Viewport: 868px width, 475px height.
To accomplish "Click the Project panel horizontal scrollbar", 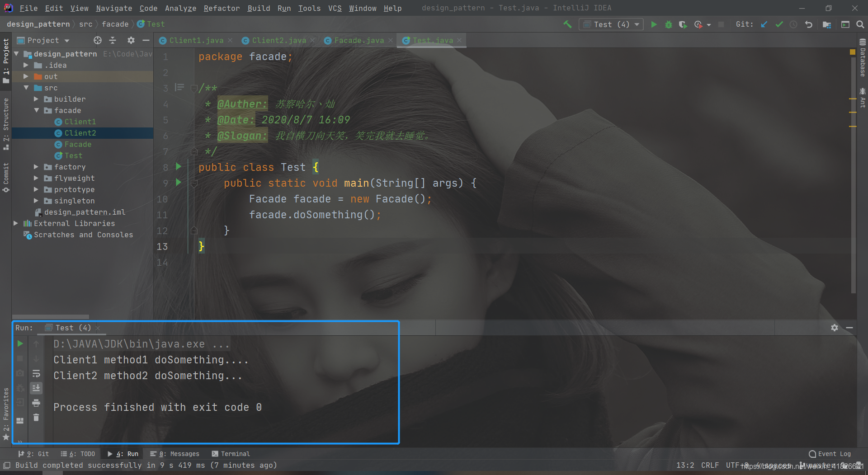I will 51,316.
